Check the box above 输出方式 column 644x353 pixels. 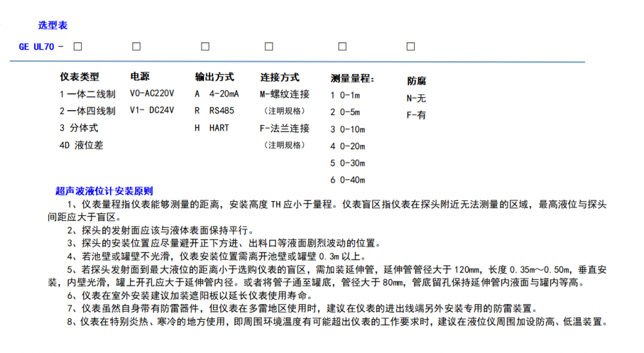(x=205, y=46)
